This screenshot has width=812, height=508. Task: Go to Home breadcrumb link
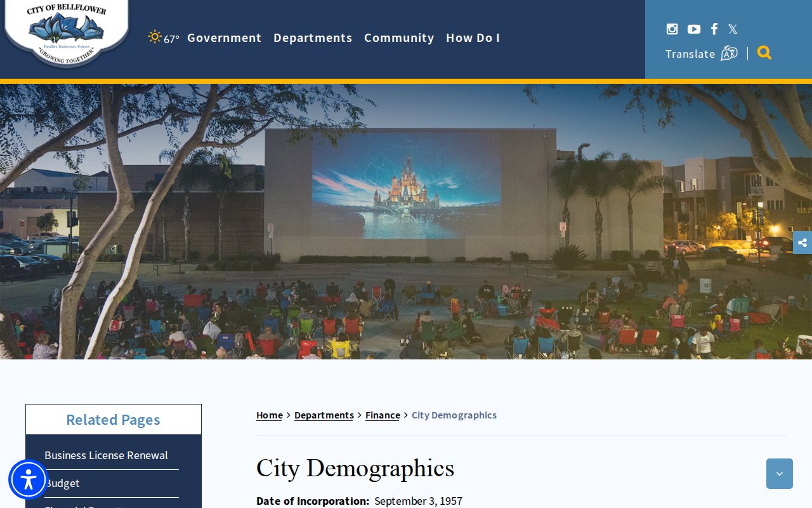click(x=270, y=415)
